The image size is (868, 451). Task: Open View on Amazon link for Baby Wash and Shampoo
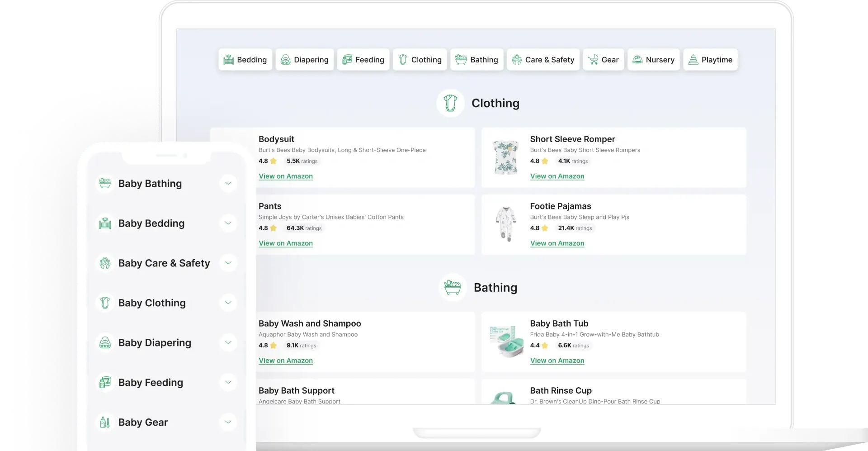pyautogui.click(x=286, y=361)
